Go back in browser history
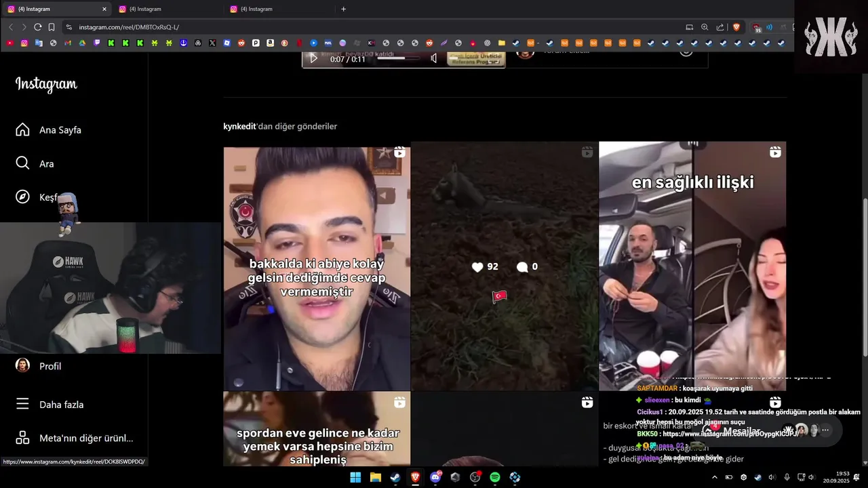868x488 pixels. (x=11, y=27)
